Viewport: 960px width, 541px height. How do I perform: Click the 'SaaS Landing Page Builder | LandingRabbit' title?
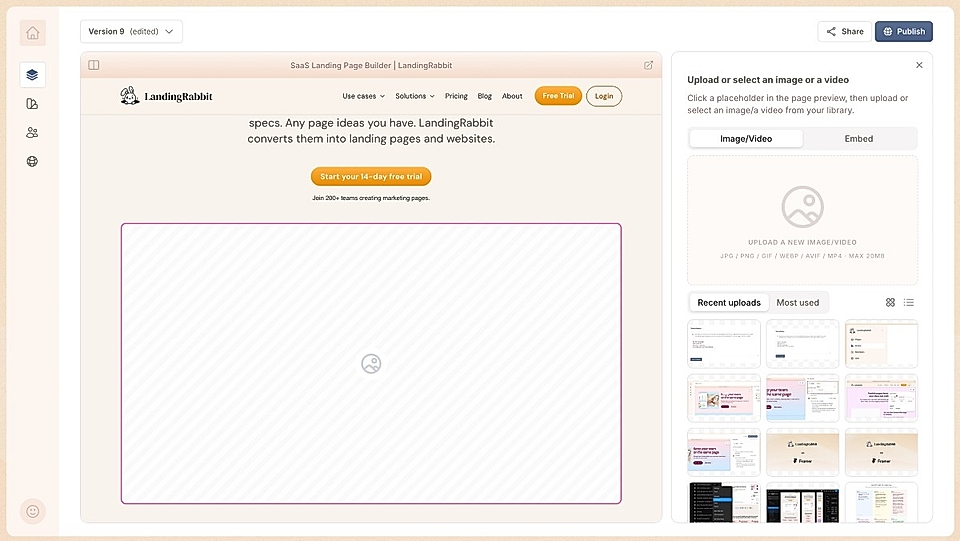point(371,65)
